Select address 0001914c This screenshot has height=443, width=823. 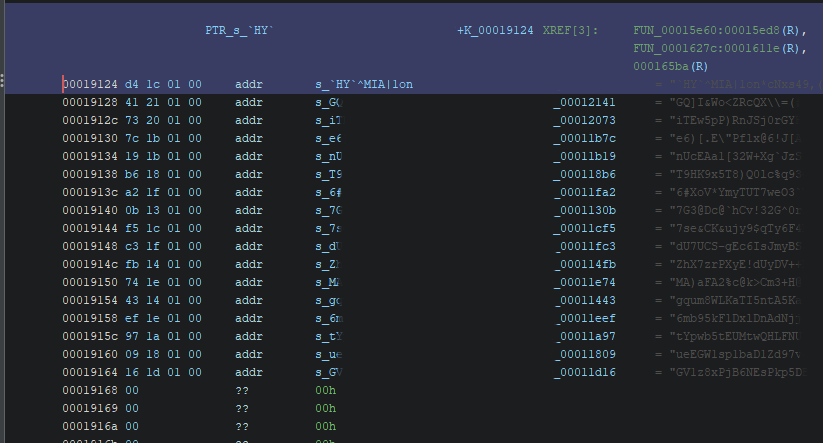point(90,265)
